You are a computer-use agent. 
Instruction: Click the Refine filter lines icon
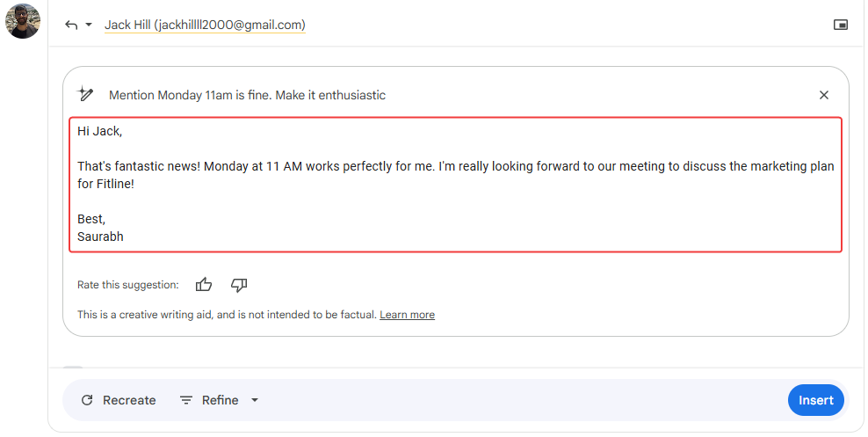coord(186,400)
